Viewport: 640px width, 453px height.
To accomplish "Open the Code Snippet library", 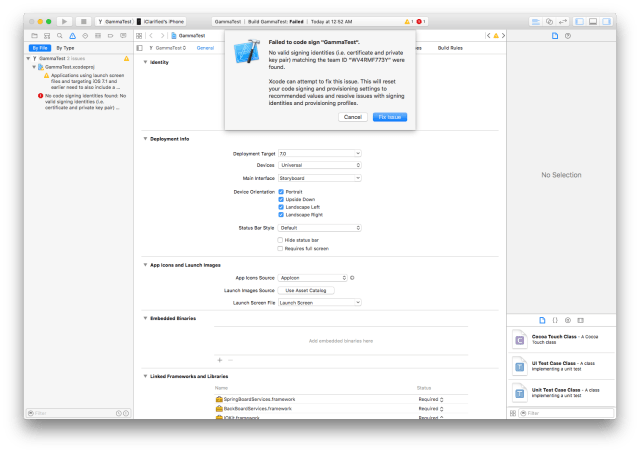I will pos(555,320).
